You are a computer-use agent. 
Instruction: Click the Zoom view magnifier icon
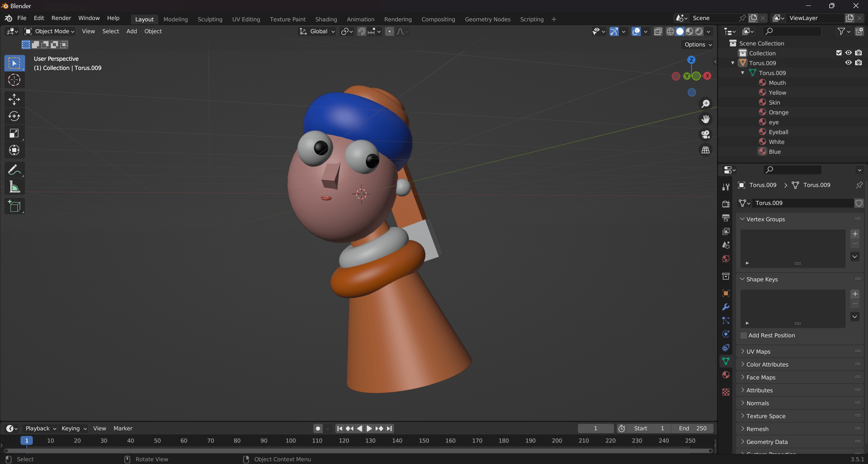tap(706, 104)
